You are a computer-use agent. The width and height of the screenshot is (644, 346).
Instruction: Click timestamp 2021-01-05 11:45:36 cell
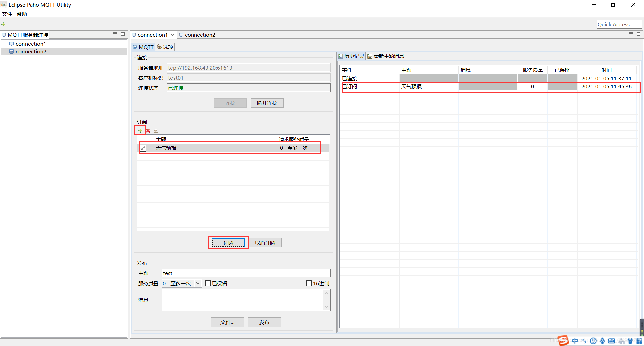coord(606,87)
